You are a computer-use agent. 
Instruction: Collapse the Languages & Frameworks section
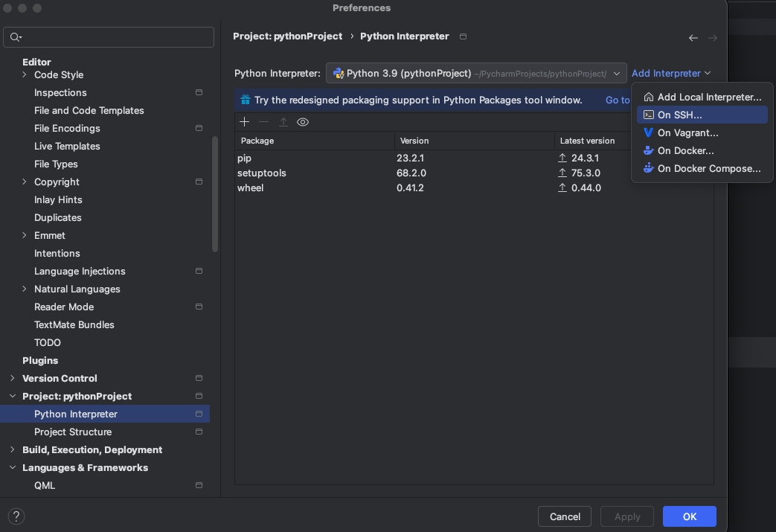pyautogui.click(x=13, y=468)
